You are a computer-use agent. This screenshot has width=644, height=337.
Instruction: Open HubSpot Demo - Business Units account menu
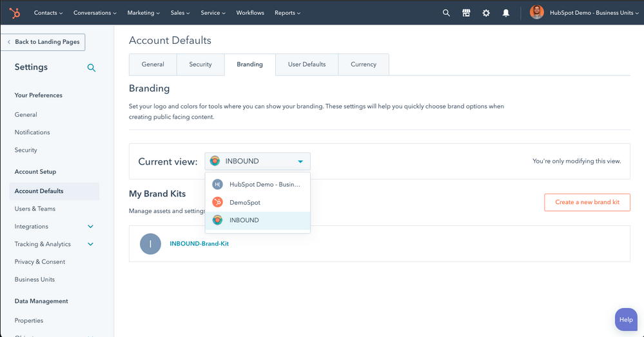[x=594, y=13]
